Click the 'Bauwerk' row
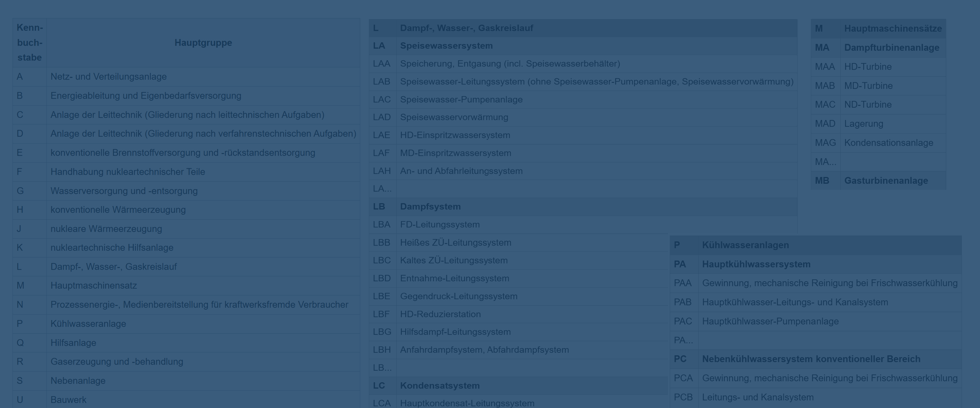980x408 pixels. coord(69,400)
